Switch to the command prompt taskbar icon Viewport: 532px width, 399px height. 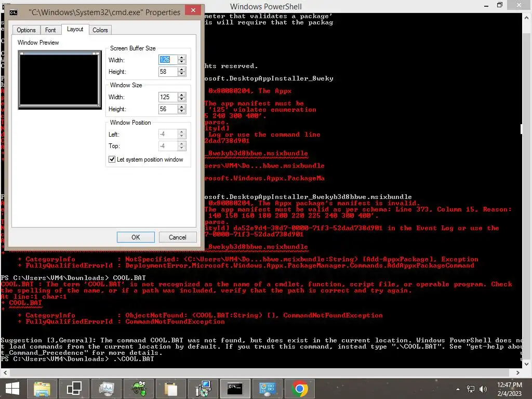coord(235,389)
